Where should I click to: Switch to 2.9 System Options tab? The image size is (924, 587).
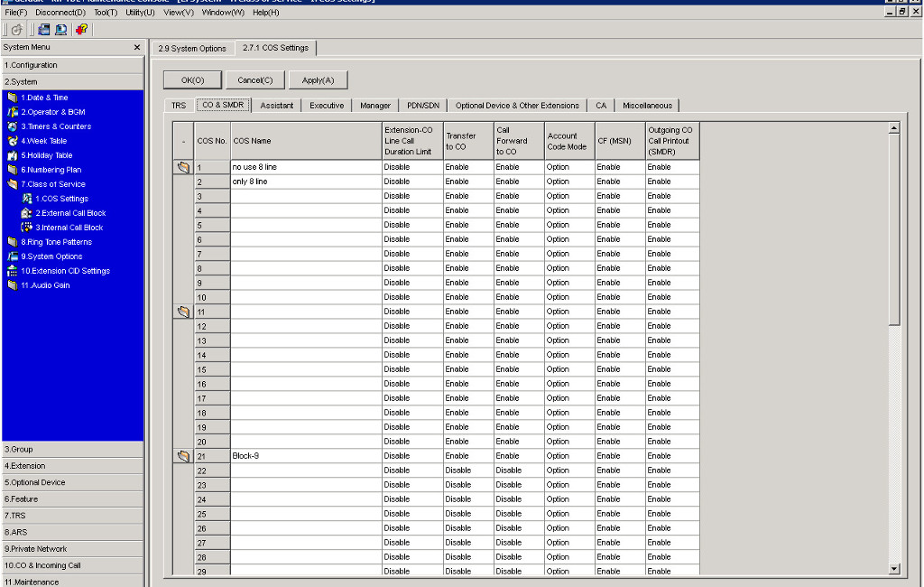point(192,49)
